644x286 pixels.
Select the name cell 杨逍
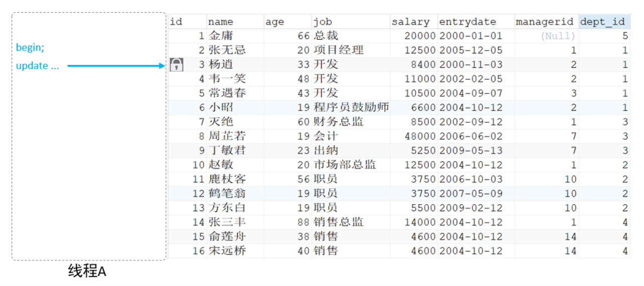pos(221,65)
